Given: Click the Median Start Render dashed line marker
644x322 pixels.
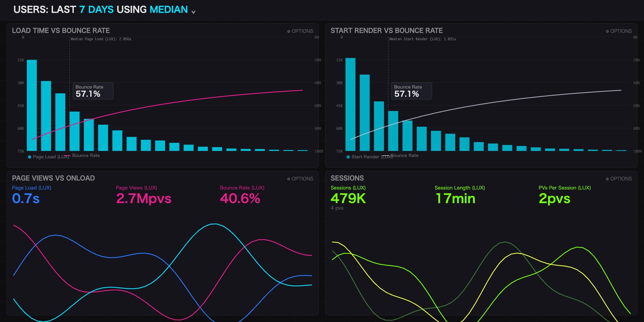Looking at the screenshot, I should coord(388,67).
